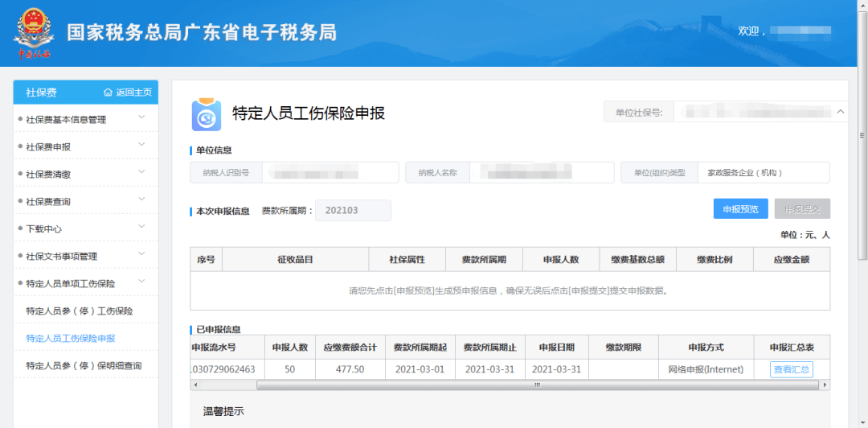Screen dimensions: 868x428
Task: Expand the 社保费申报 sidebar section
Action: pyautogui.click(x=141, y=145)
